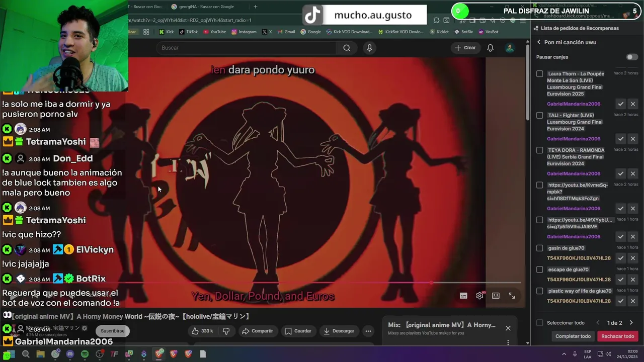Open Windows taskbar search
644x362 pixels.
[x=26, y=354]
